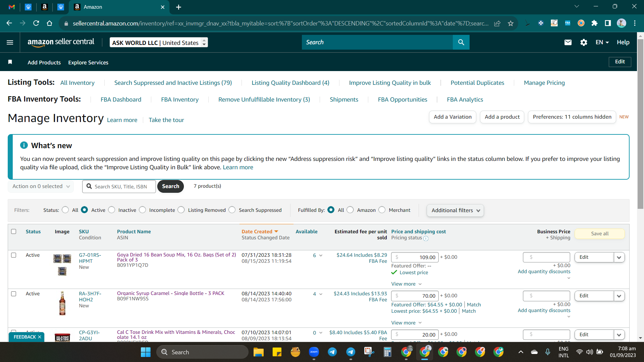644x362 pixels.
Task: Click the What's new info icon
Action: 24,145
